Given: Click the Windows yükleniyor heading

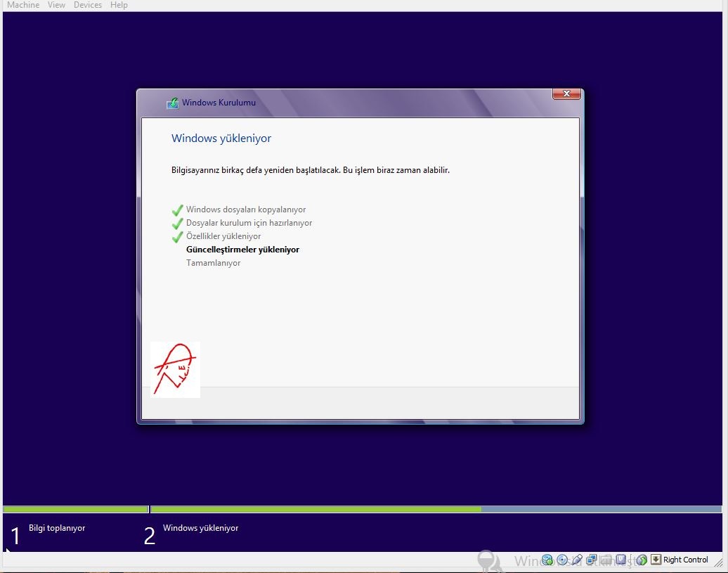Looking at the screenshot, I should [221, 139].
